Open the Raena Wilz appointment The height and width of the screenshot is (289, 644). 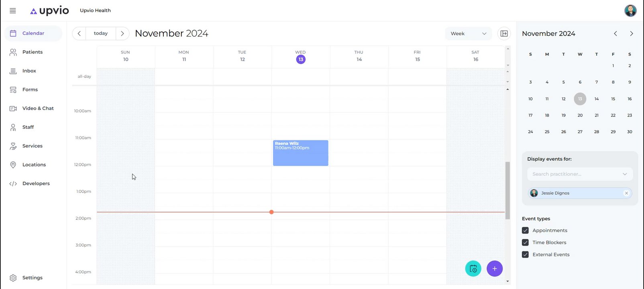pyautogui.click(x=300, y=153)
